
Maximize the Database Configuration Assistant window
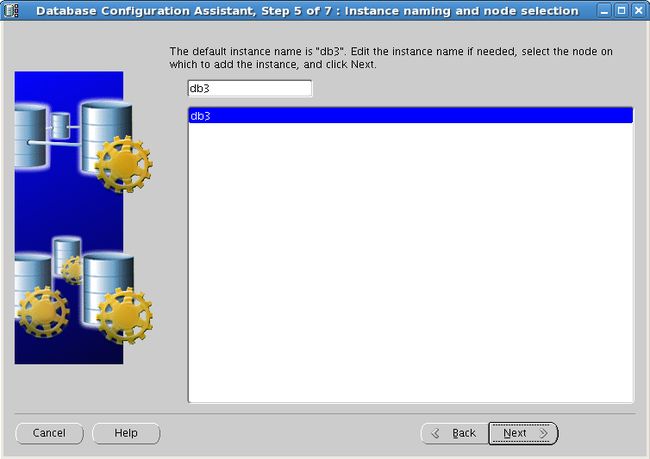(621, 11)
